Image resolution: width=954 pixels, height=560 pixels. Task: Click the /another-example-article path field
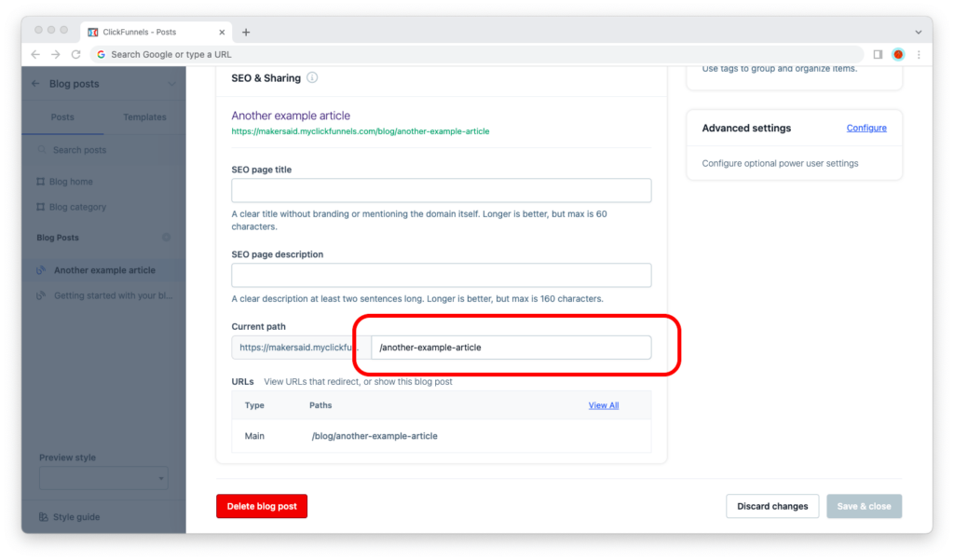click(x=511, y=348)
